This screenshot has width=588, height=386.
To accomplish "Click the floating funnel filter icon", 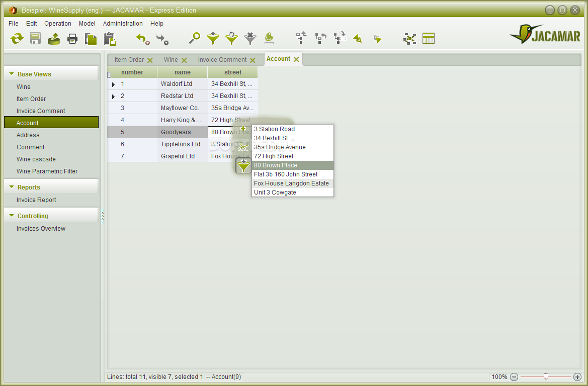I will pyautogui.click(x=243, y=165).
